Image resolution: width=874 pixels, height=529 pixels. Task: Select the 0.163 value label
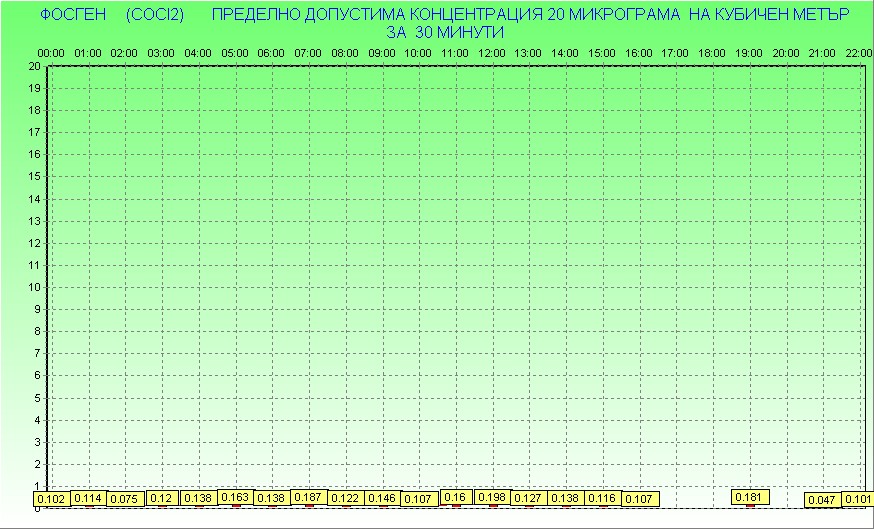235,497
